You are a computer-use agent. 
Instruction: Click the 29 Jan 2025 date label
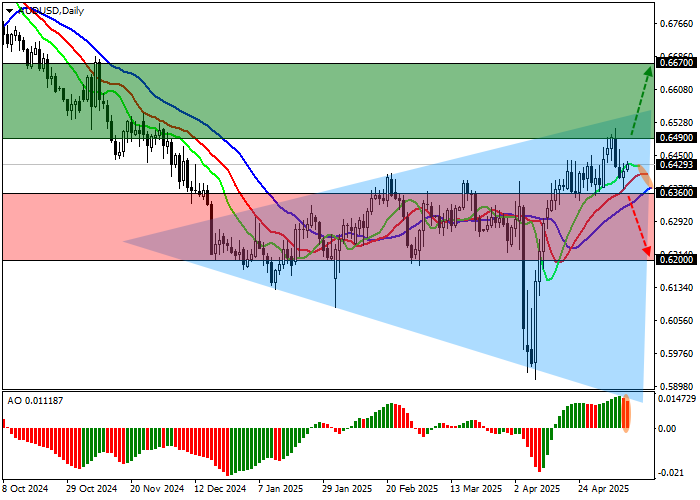pyautogui.click(x=346, y=489)
